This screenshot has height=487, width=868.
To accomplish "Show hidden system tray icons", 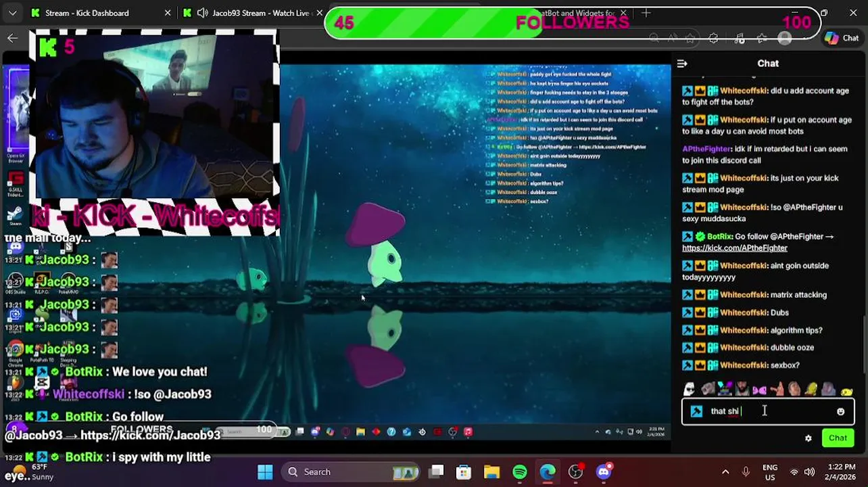I will [x=725, y=472].
